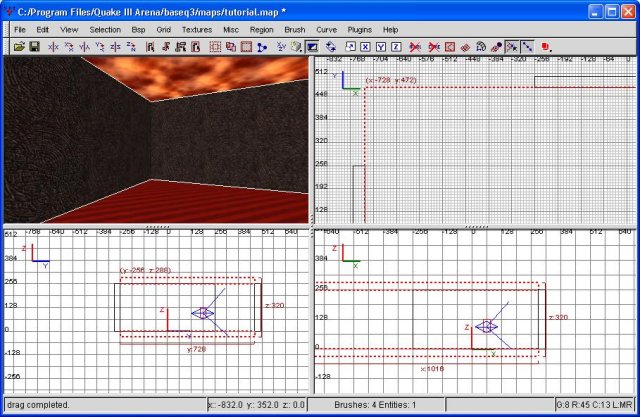
Task: Click the 'drag completed.' status text
Action: [x=38, y=405]
